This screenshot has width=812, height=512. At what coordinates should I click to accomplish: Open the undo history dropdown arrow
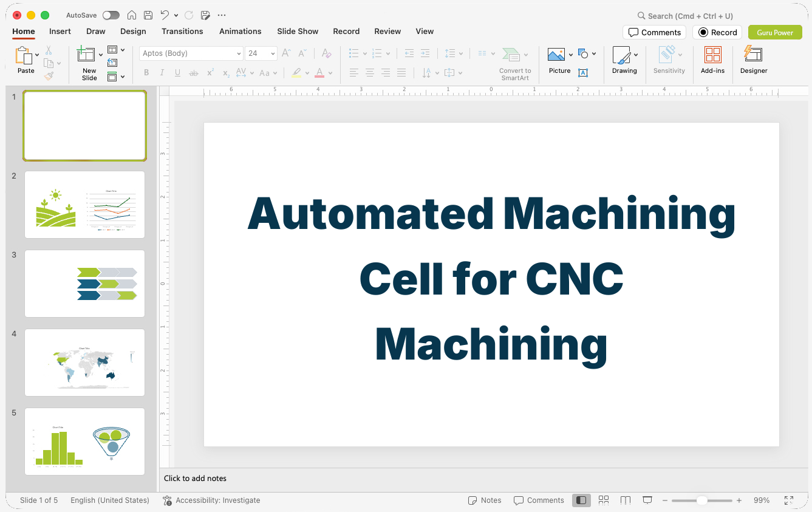point(176,15)
